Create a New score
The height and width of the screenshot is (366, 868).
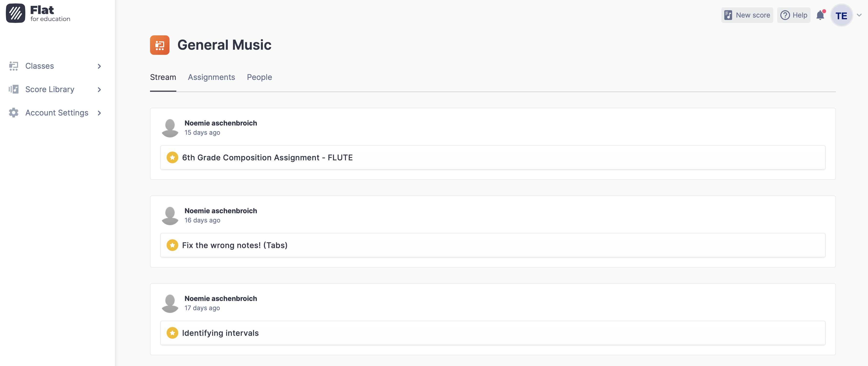pyautogui.click(x=747, y=15)
